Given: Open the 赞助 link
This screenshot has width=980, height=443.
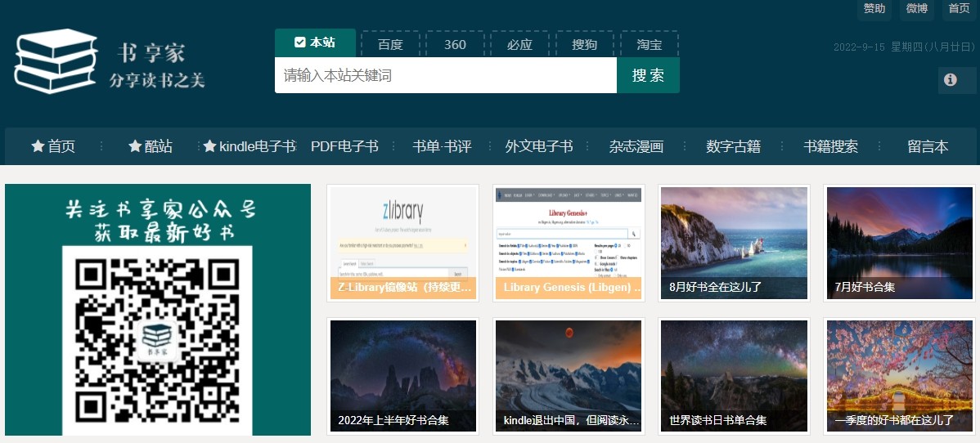Looking at the screenshot, I should tap(874, 9).
